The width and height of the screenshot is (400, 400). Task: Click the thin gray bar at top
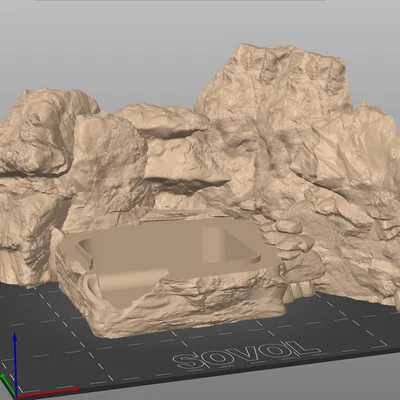point(180,0)
